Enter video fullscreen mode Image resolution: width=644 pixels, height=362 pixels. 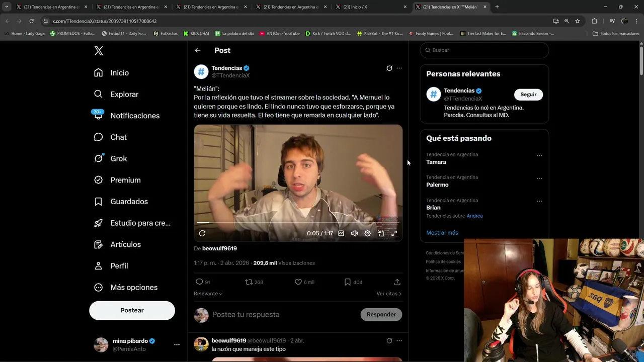point(394,233)
